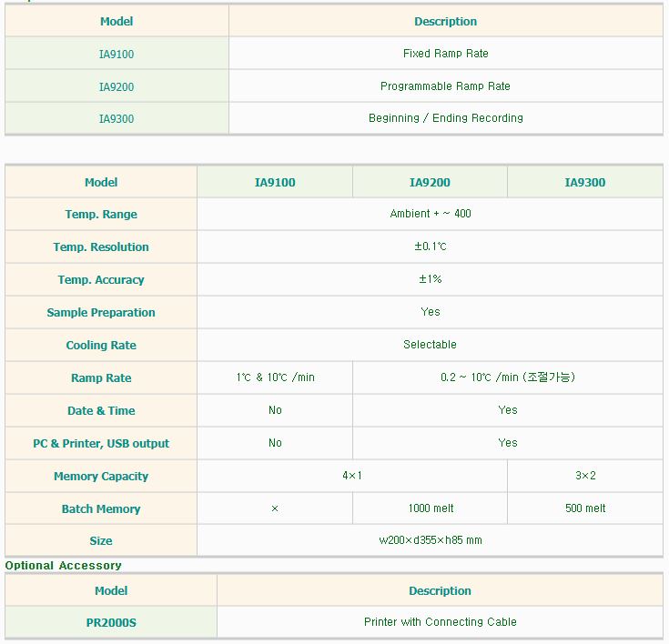Screen dimensions: 669x644
Task: Select the Memory Capacity row label
Action: tap(101, 477)
